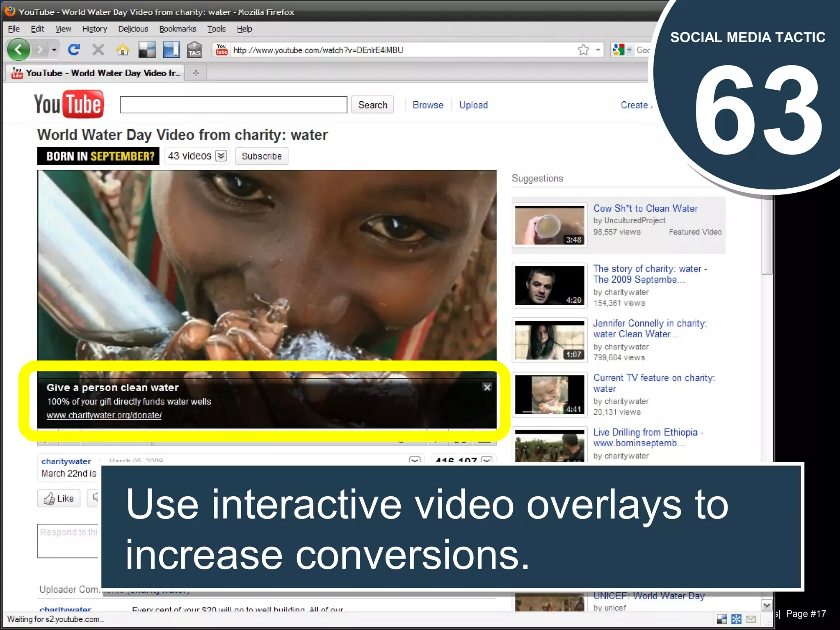The image size is (840, 630).
Task: Open the History menu
Action: 95,29
